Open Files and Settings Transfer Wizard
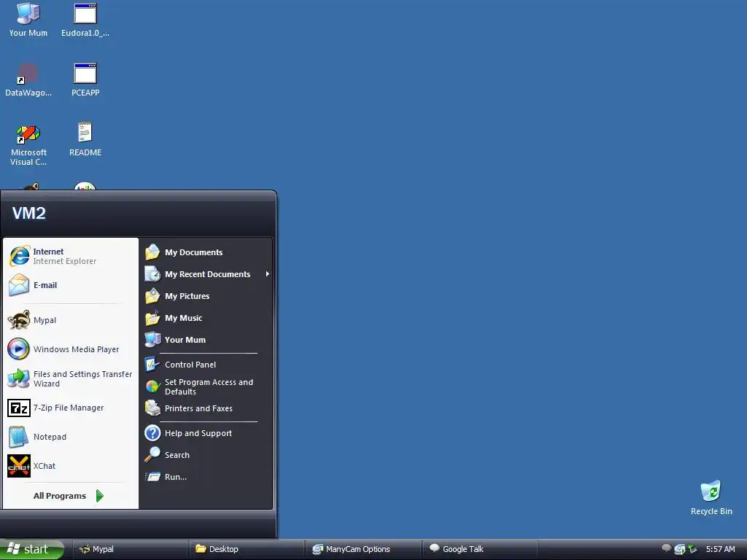 point(71,378)
